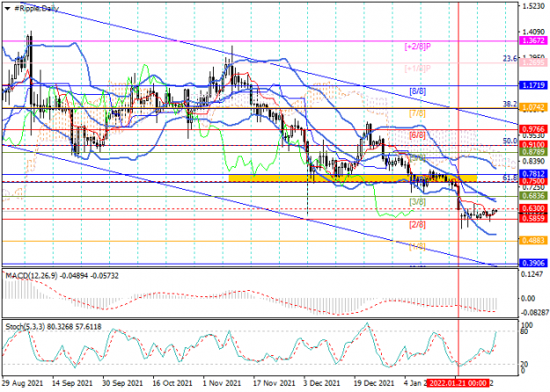Click the 1 Nov 2021 date label
Screen dimensions: 550x392
pyautogui.click(x=222, y=383)
